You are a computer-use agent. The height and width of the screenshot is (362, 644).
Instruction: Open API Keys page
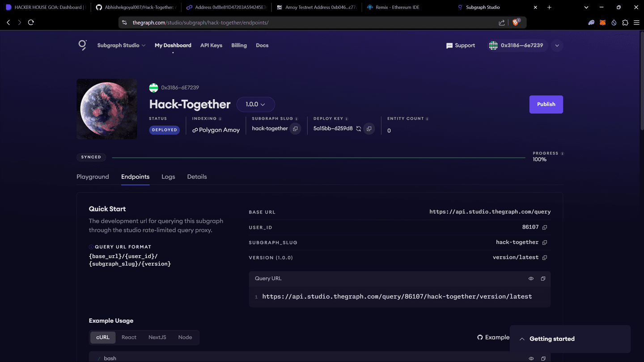211,45
